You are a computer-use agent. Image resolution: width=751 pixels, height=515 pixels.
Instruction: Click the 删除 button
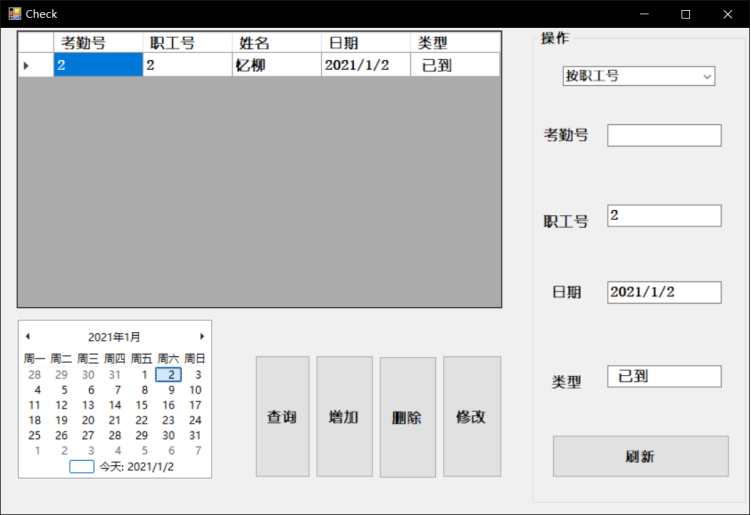click(408, 417)
